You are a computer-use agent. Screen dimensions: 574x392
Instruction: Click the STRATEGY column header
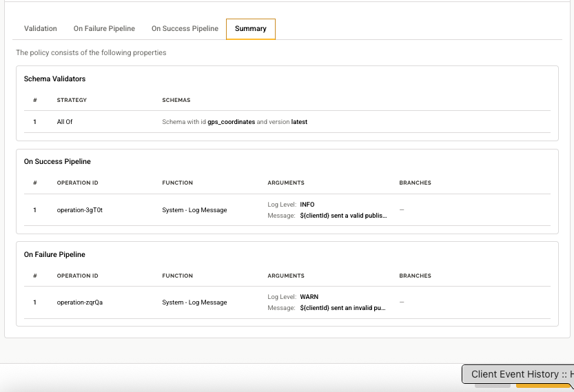(72, 100)
